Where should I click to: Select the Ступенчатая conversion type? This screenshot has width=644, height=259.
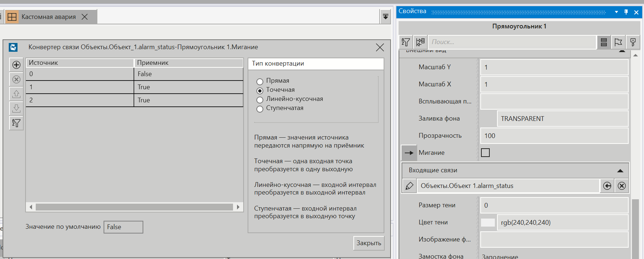coord(260,109)
